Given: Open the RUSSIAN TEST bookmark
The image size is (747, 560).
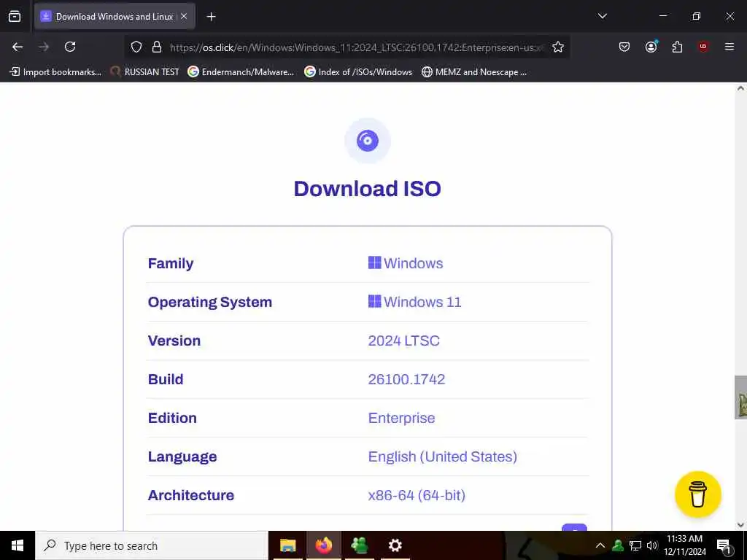Looking at the screenshot, I should click(145, 72).
